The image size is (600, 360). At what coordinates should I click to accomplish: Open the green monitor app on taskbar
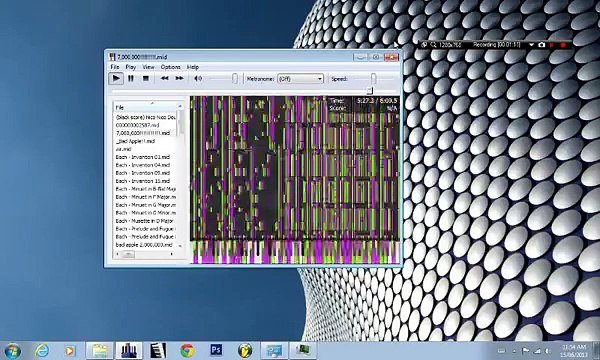click(303, 350)
